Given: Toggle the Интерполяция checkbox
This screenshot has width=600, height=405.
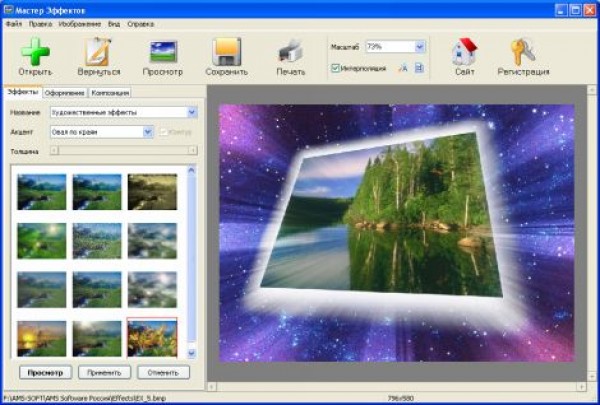Looking at the screenshot, I should [x=335, y=68].
